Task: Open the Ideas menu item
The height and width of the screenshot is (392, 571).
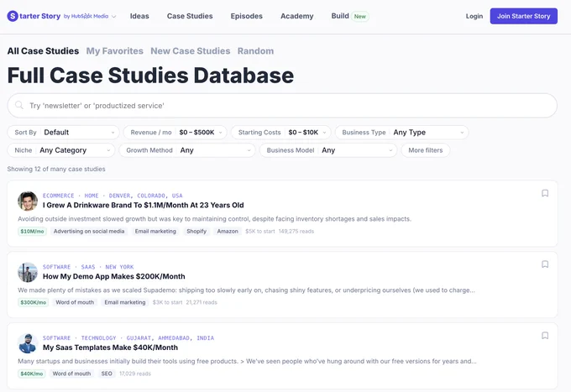Action: coord(139,16)
